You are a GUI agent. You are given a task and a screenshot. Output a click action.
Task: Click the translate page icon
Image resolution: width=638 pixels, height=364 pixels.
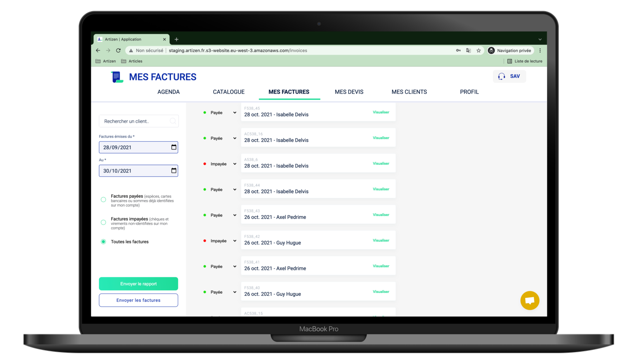(468, 50)
